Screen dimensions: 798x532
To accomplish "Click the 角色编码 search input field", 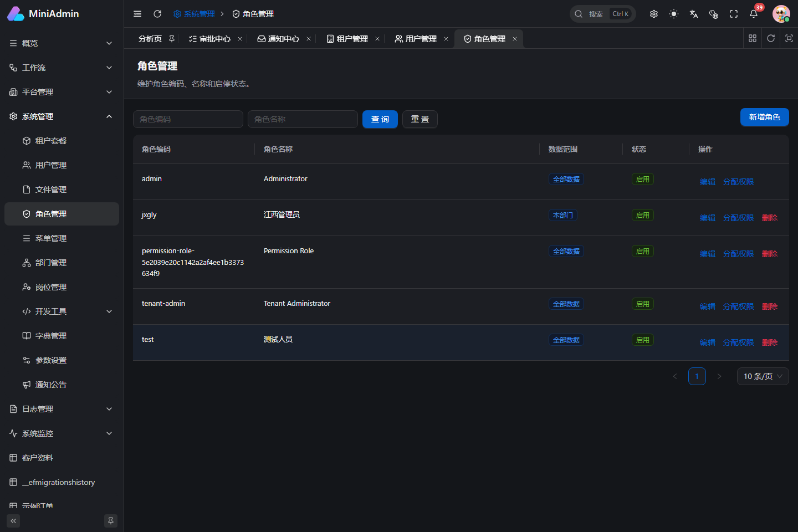I will (188, 119).
